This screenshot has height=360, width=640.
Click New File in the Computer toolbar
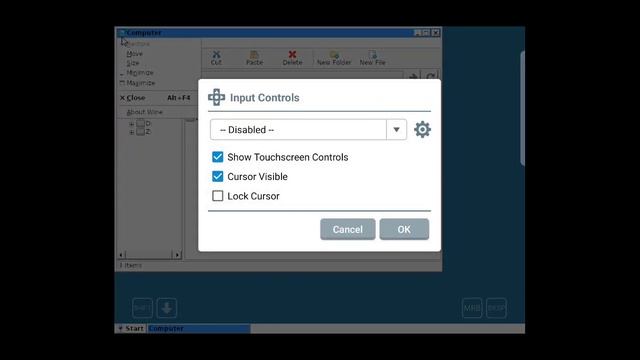372,58
